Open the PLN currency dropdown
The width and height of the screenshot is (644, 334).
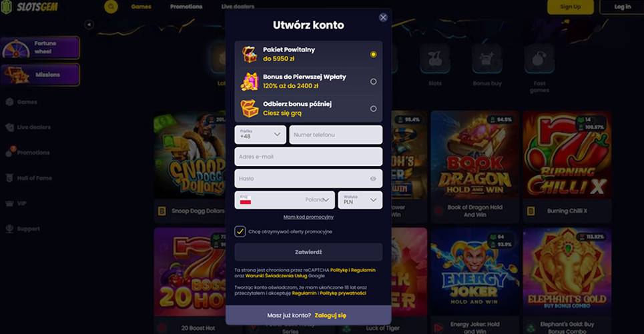click(360, 200)
